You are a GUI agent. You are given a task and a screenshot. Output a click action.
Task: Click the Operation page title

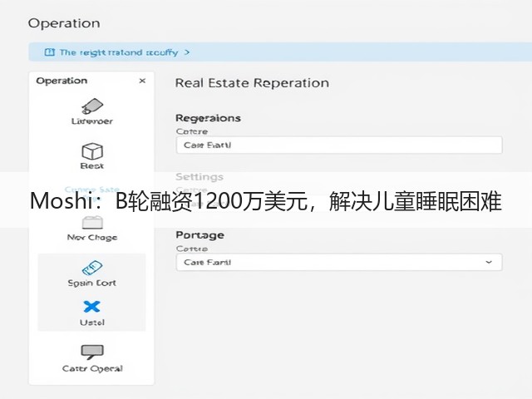64,23
